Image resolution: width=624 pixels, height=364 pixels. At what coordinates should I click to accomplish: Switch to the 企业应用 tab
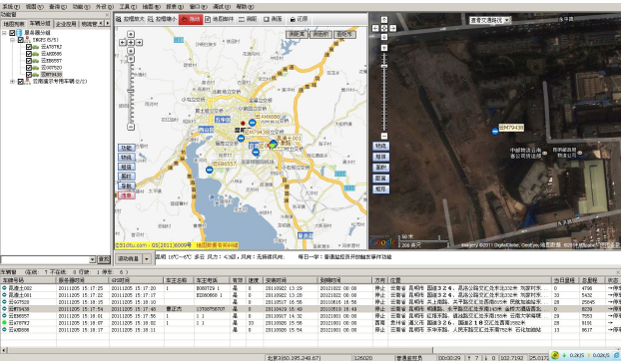(x=66, y=24)
